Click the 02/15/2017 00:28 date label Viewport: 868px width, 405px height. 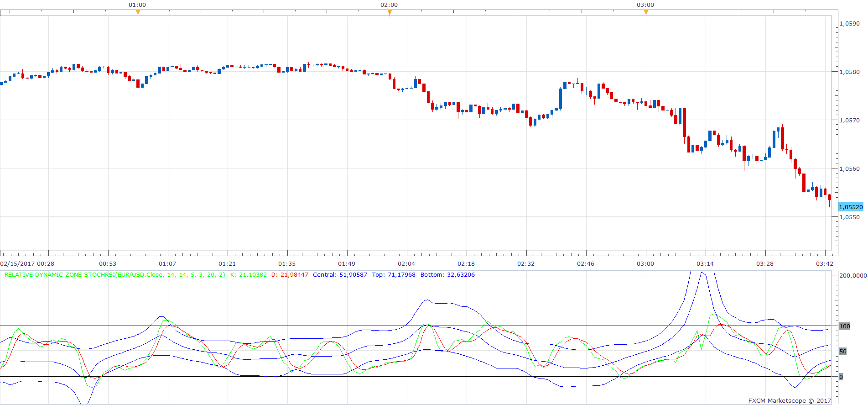click(27, 263)
